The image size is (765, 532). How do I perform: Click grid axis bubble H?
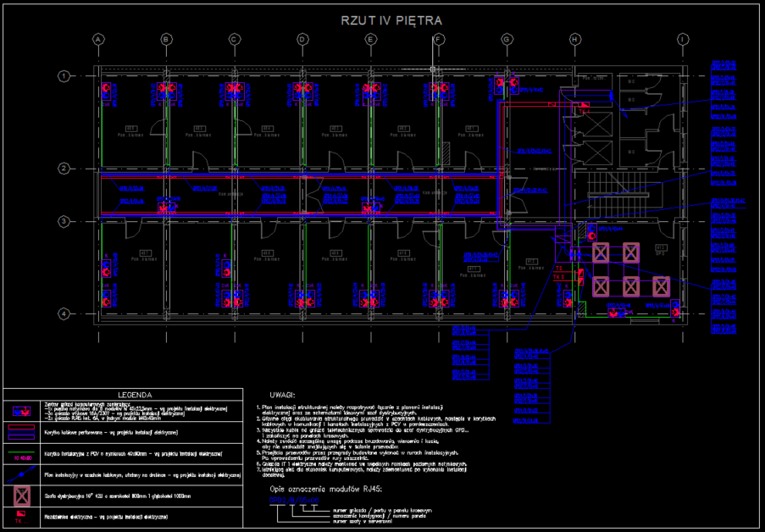pyautogui.click(x=574, y=40)
